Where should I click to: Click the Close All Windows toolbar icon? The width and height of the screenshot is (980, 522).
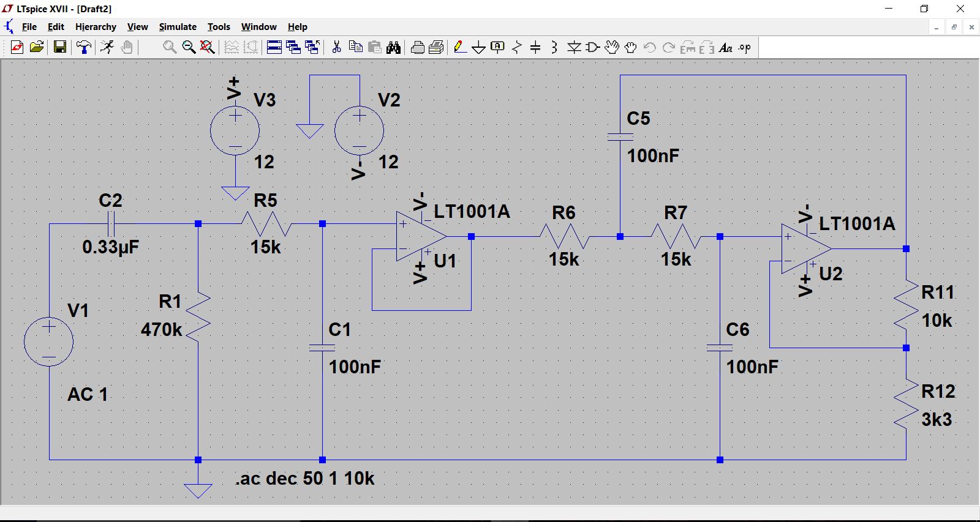click(312, 47)
